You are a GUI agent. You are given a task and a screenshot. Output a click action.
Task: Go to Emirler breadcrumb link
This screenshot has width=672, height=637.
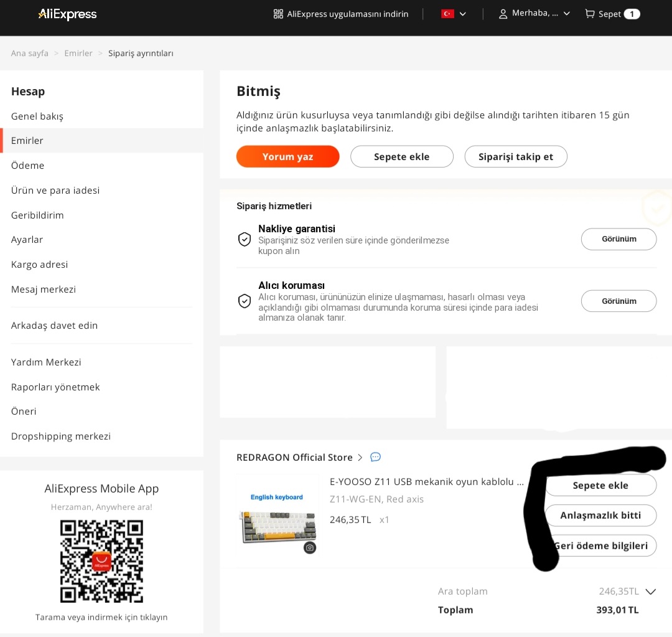click(78, 53)
